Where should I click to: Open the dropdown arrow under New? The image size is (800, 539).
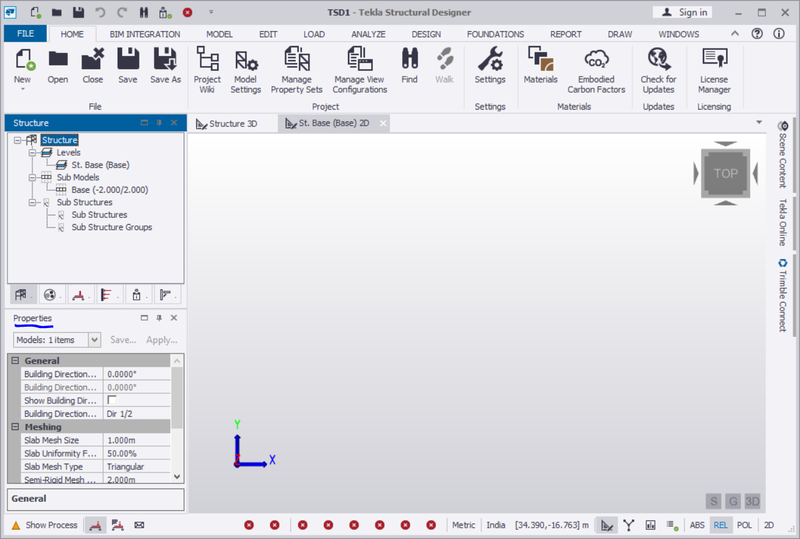[x=22, y=89]
